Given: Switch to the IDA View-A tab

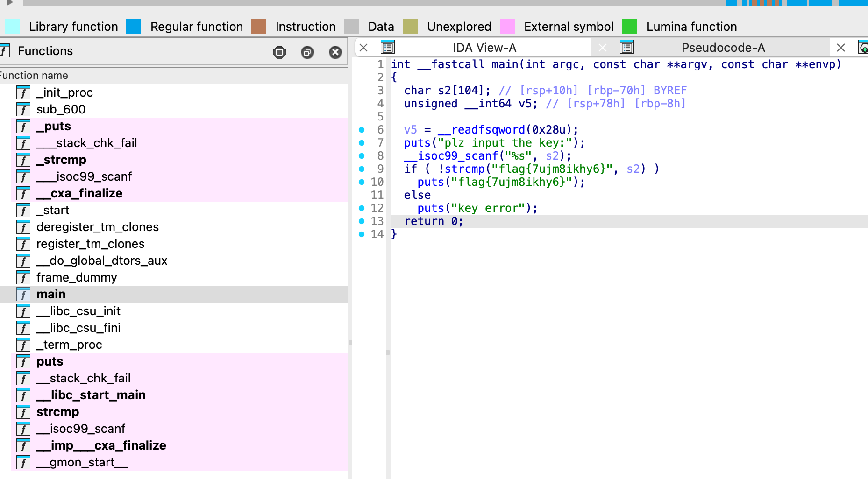Looking at the screenshot, I should (x=484, y=48).
